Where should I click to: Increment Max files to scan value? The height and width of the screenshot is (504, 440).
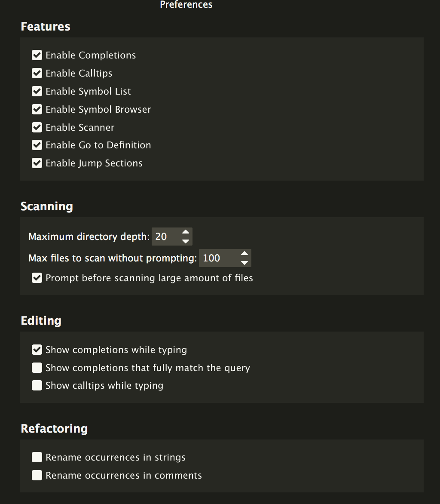pyautogui.click(x=244, y=254)
